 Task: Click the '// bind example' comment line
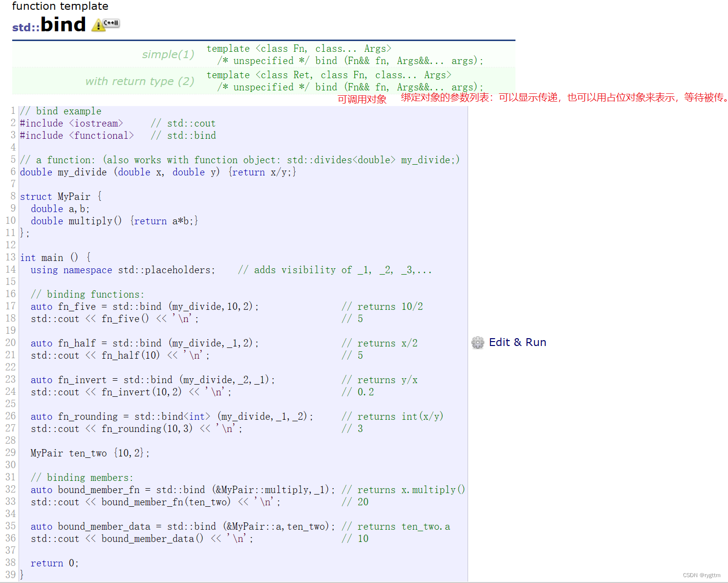tap(61, 111)
